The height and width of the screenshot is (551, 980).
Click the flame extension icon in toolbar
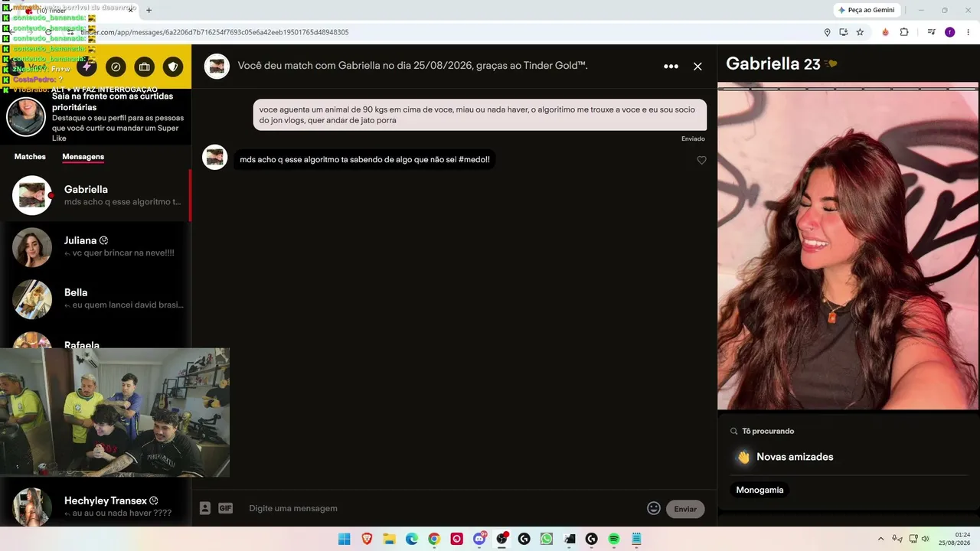coord(886,32)
